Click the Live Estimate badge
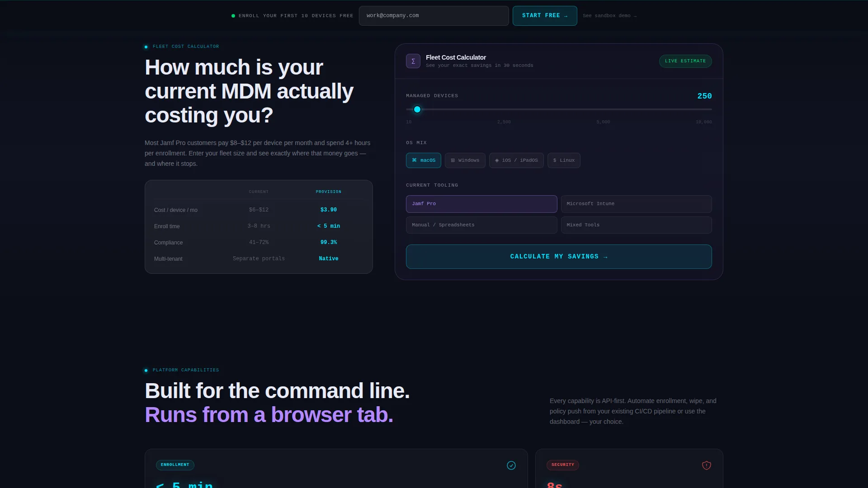 (x=685, y=61)
